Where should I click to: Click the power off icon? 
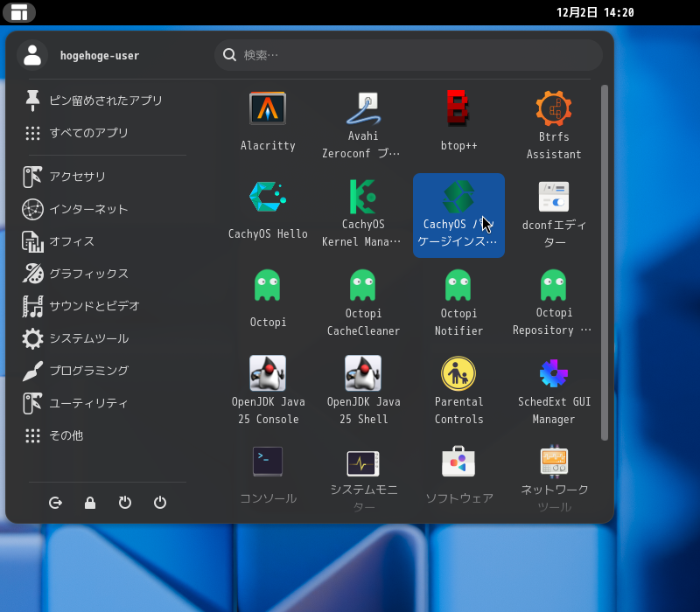click(160, 503)
